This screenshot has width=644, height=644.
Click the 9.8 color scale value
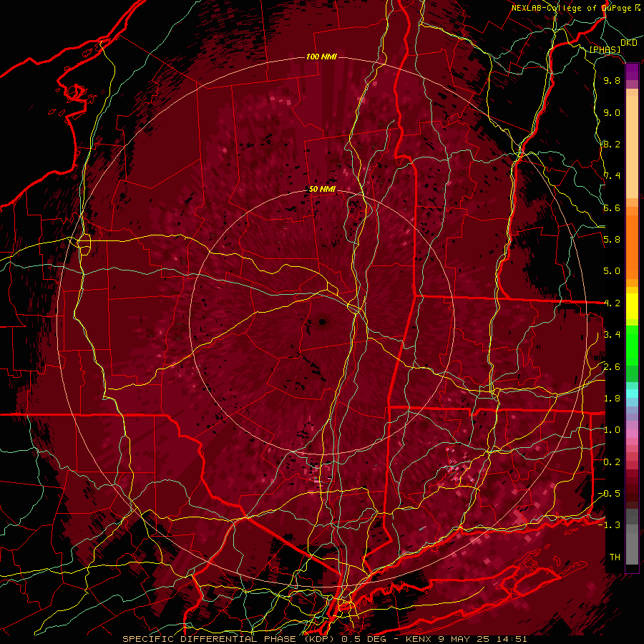pyautogui.click(x=612, y=80)
